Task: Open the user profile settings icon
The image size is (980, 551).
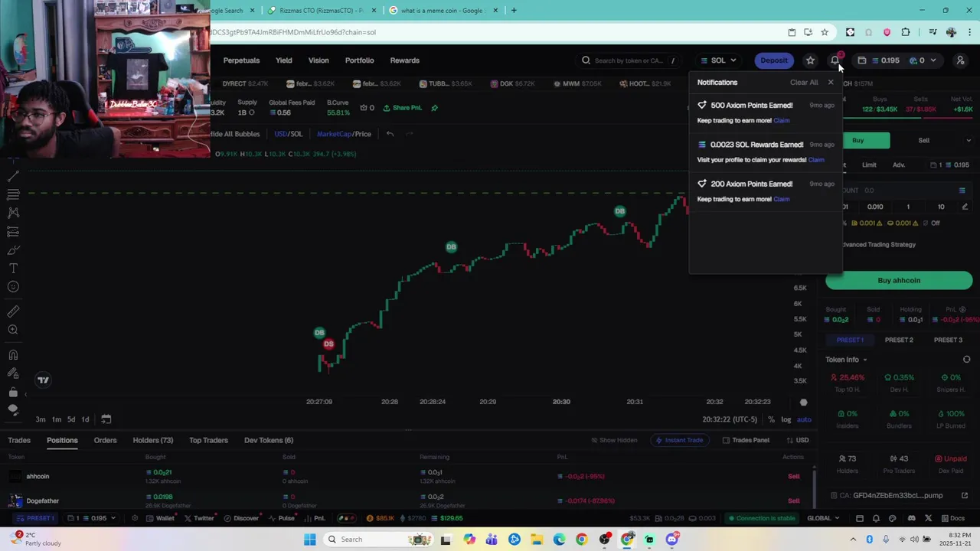Action: pyautogui.click(x=960, y=60)
